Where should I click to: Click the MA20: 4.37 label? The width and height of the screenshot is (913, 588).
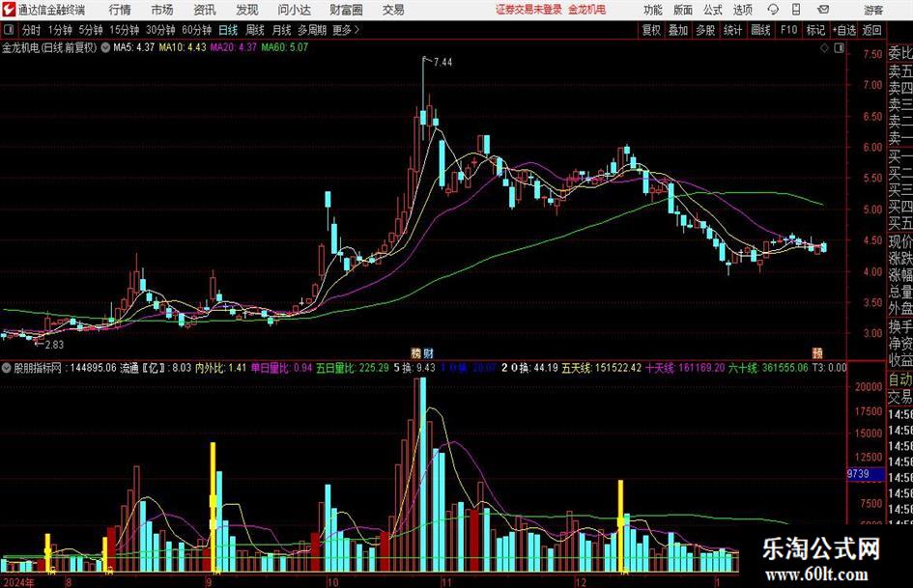[x=234, y=47]
